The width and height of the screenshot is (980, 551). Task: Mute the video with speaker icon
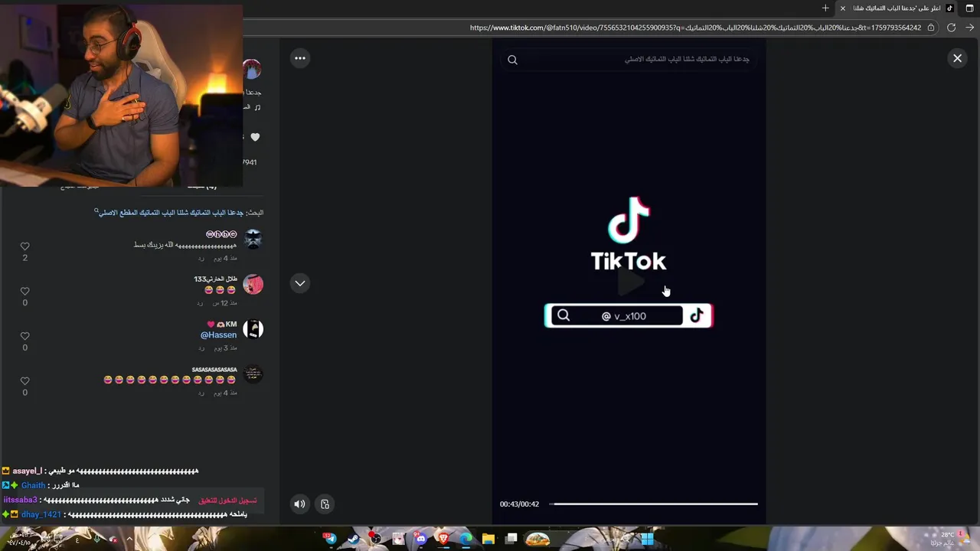[299, 504]
